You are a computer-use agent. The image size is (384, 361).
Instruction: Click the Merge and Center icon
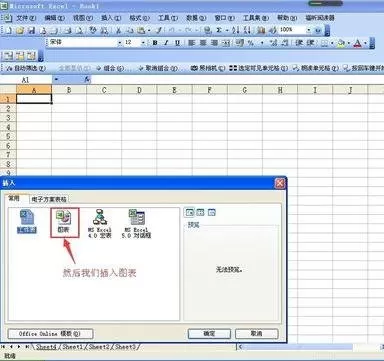click(226, 43)
